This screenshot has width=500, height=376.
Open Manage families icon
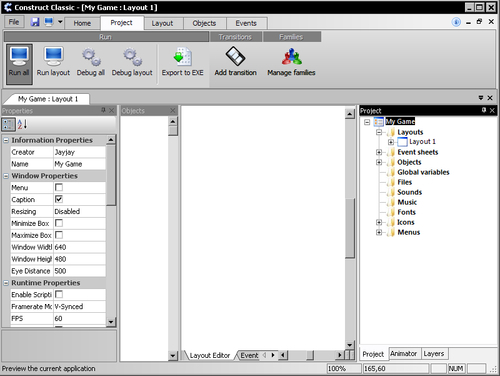tap(292, 56)
